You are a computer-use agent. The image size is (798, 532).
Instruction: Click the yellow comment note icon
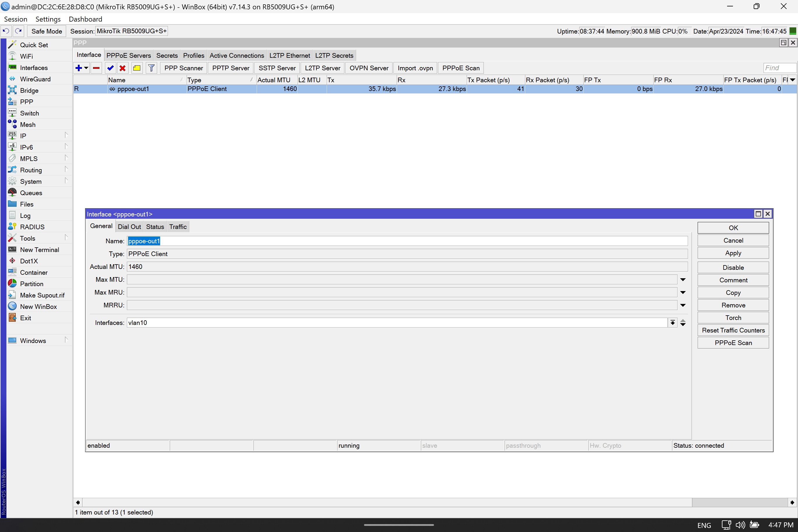(137, 68)
